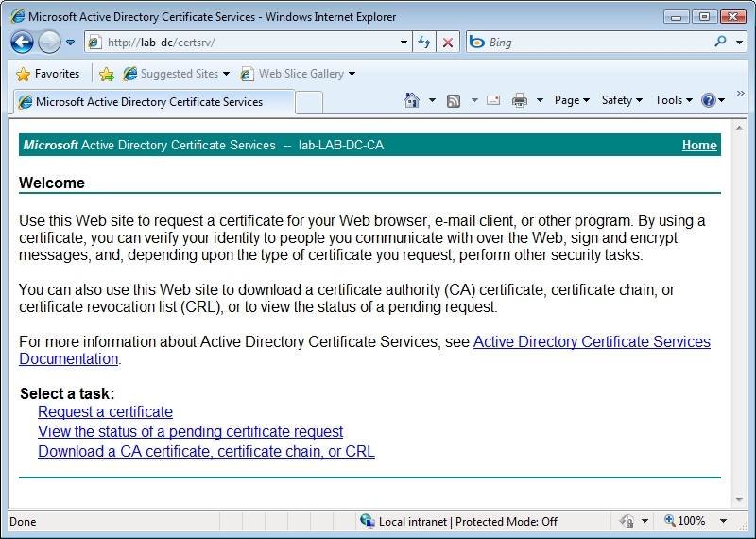Click the Refresh page icon

coord(424,43)
